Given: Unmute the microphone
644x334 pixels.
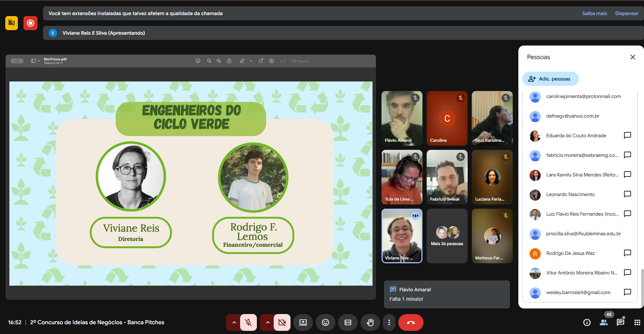Looking at the screenshot, I should point(248,322).
